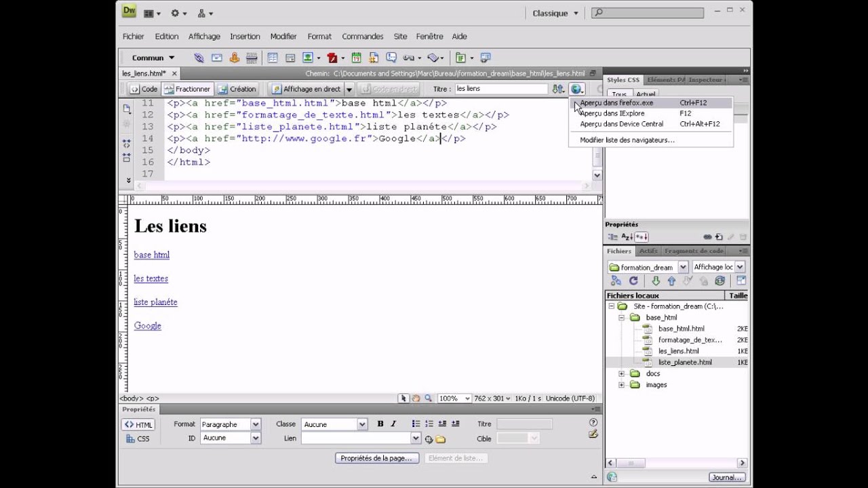868x488 pixels.
Task: Select the Hand tool in status bar
Action: (x=416, y=399)
